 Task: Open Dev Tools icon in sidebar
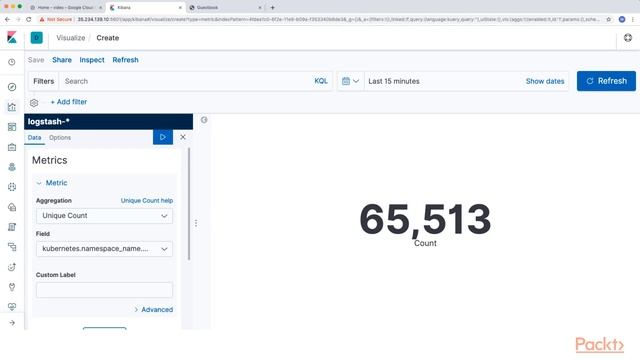(12, 287)
